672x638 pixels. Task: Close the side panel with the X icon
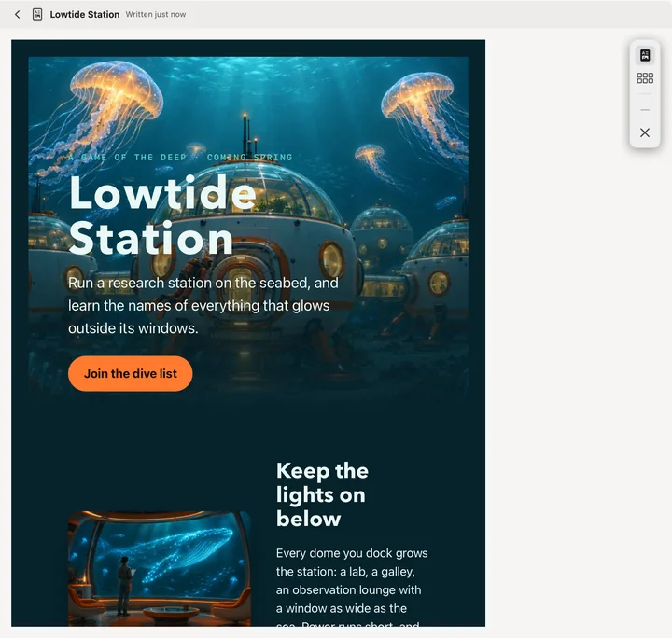pos(645,132)
